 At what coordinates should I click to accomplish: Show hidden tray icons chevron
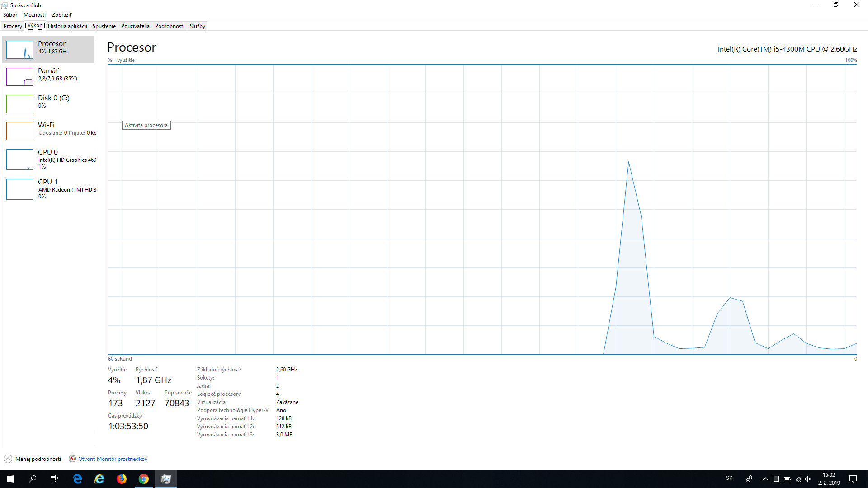tap(765, 479)
